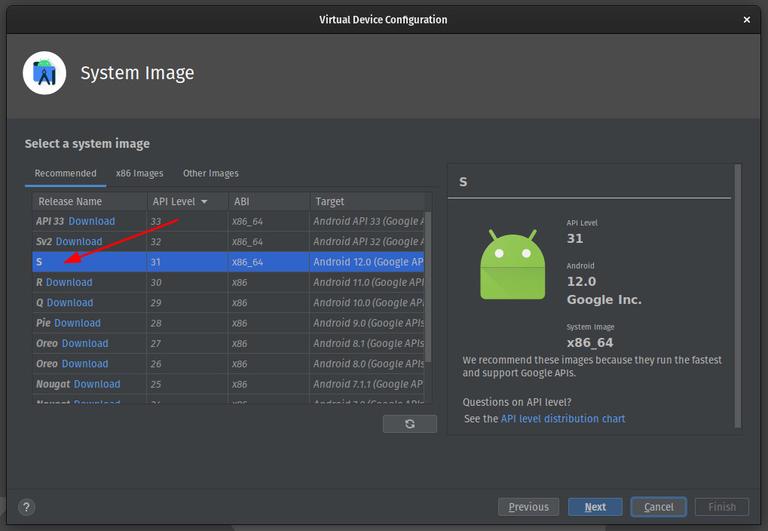Click the Release Name column header
This screenshot has width=768, height=531.
(x=90, y=201)
